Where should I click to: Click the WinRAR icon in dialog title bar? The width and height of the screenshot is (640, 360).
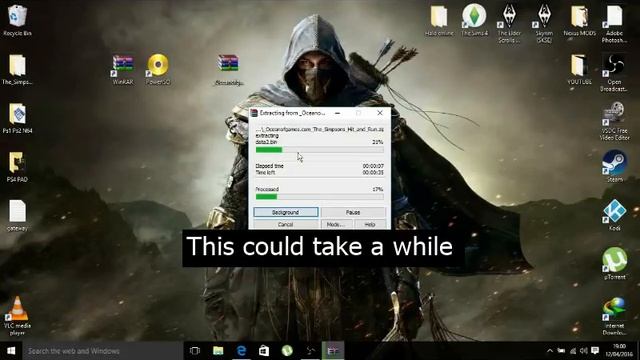254,113
